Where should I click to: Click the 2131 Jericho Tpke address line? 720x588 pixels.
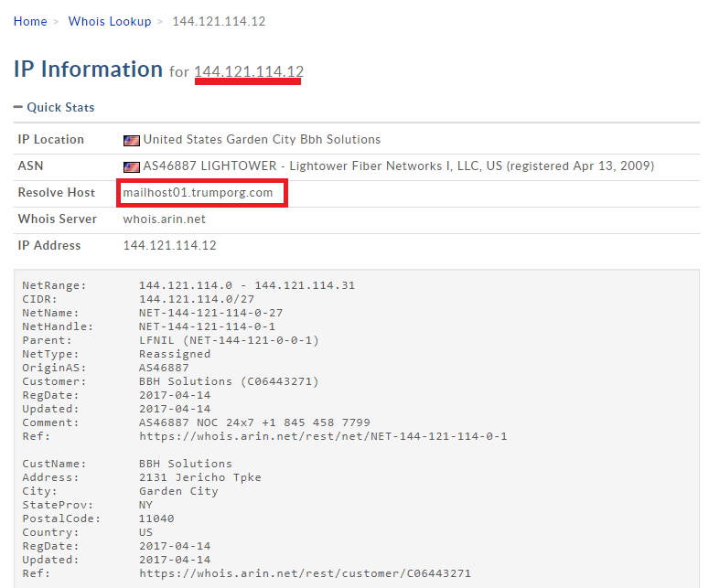coord(199,477)
